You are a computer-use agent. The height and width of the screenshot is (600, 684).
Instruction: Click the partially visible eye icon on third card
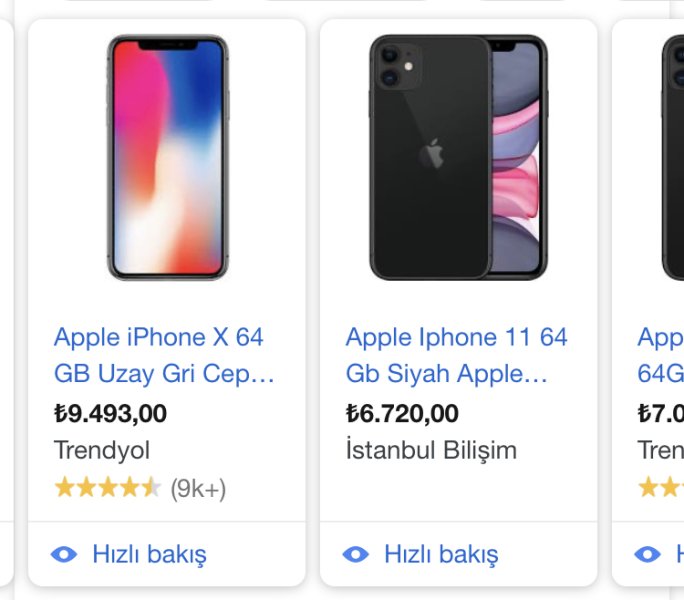(x=648, y=554)
